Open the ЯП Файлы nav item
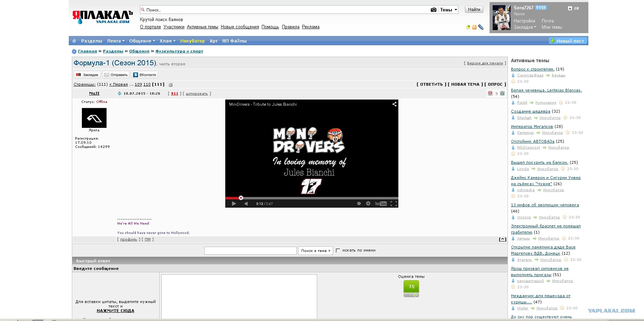Screen dimensions: 644x321 [x=234, y=41]
